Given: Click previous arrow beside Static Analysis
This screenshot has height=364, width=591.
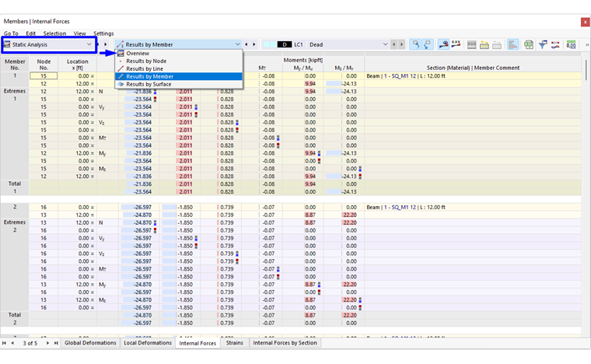Looking at the screenshot, I should [98, 44].
